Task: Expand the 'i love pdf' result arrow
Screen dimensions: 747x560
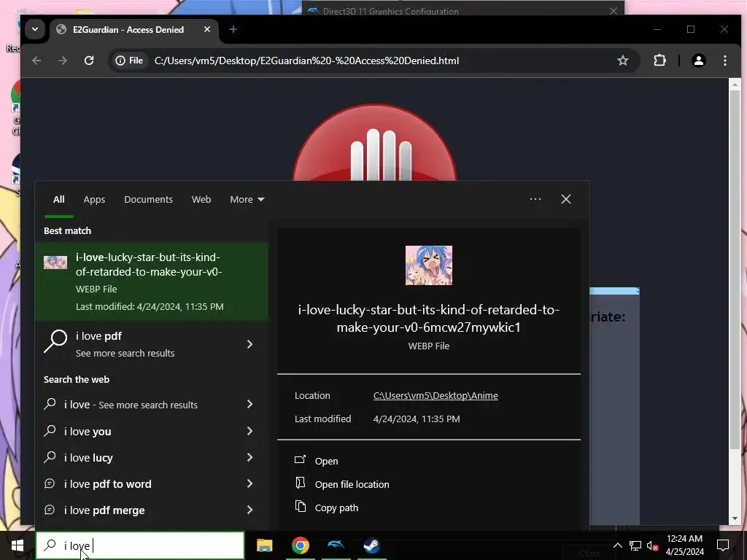Action: 249,344
